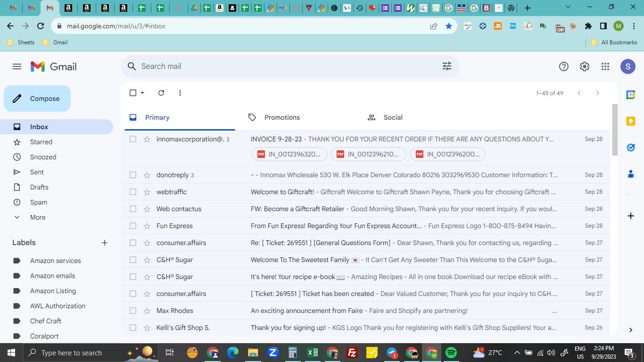Open Google apps grid icon

[x=605, y=66]
